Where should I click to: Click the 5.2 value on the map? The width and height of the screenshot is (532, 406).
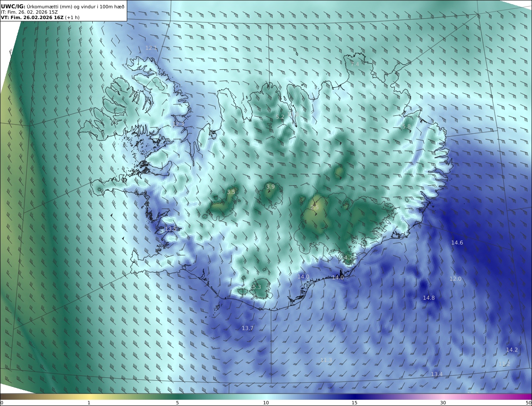(280, 117)
